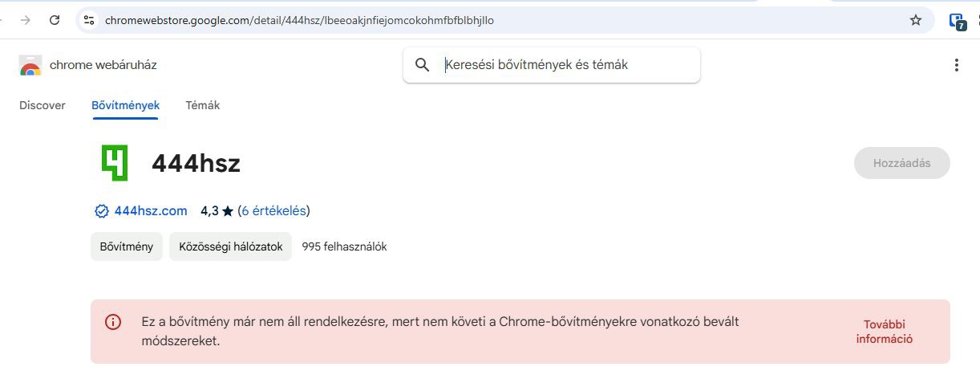Open site information icon in address bar
The image size is (980, 387).
tap(89, 20)
